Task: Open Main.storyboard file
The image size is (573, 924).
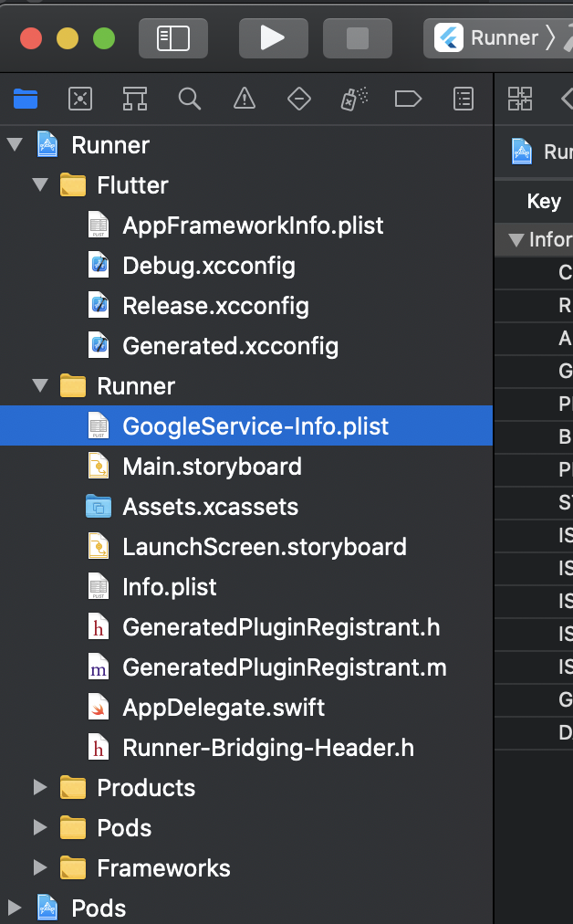Action: pyautogui.click(x=212, y=467)
